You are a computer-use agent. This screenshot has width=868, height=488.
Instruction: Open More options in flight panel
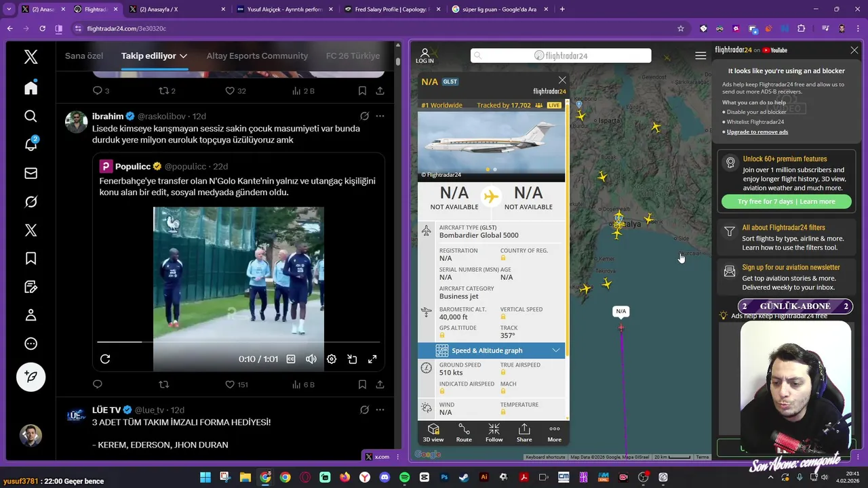(x=554, y=433)
